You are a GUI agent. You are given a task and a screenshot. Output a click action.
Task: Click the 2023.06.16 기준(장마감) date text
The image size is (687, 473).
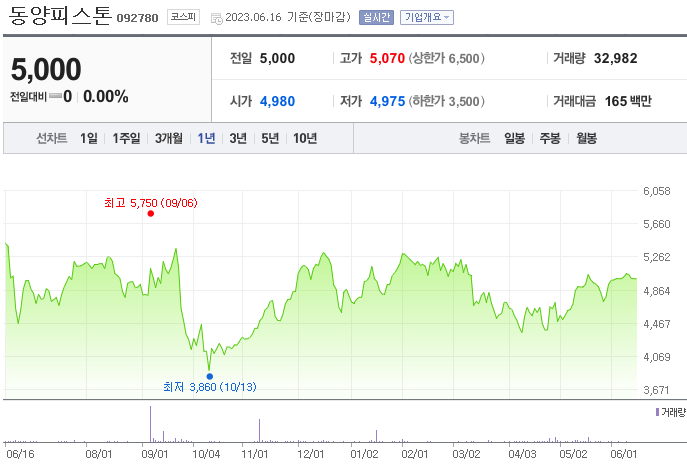[x=288, y=18]
